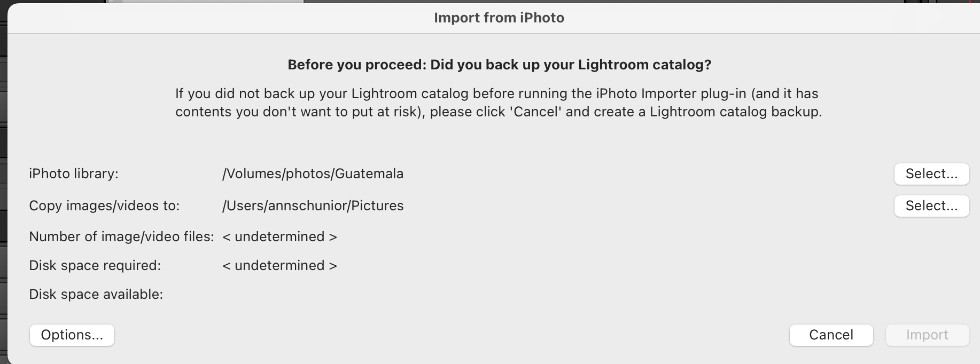Viewport: 980px width, 364px height.
Task: Click the 'Before you proceed' bold heading
Action: click(499, 65)
